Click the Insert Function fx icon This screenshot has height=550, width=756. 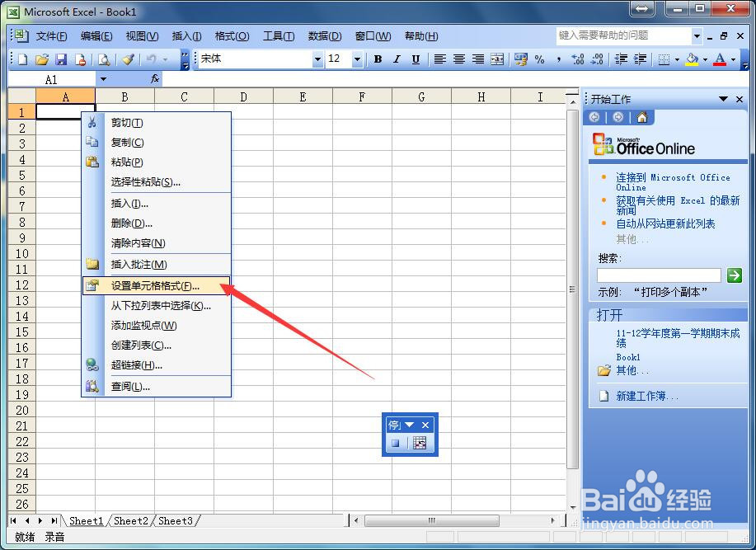tap(155, 78)
